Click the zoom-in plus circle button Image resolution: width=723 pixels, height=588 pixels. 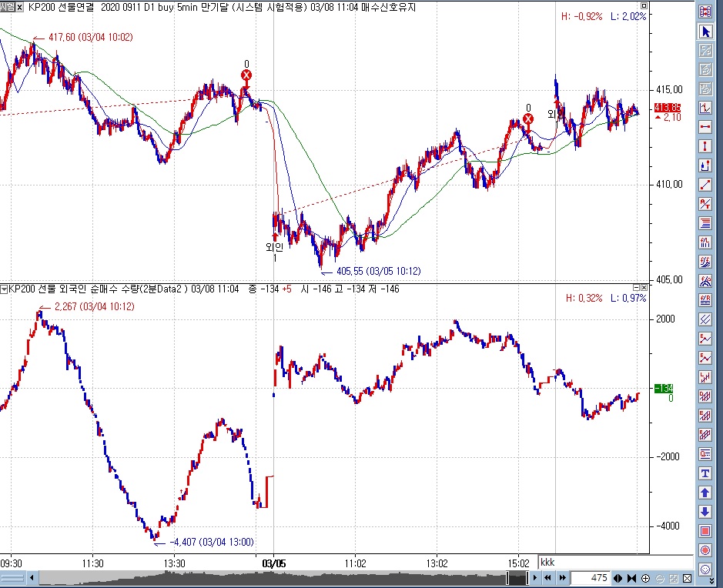[646, 578]
